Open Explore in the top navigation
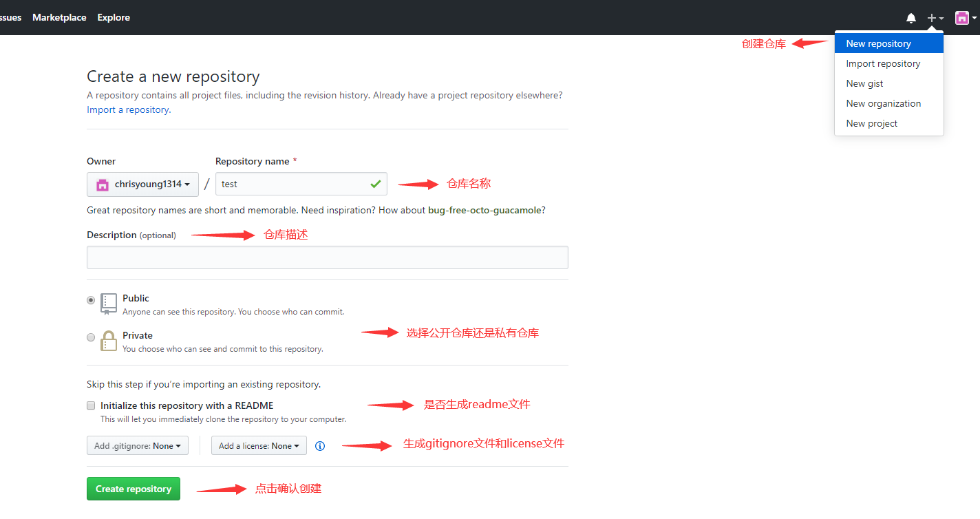This screenshot has height=519, width=980. click(114, 17)
